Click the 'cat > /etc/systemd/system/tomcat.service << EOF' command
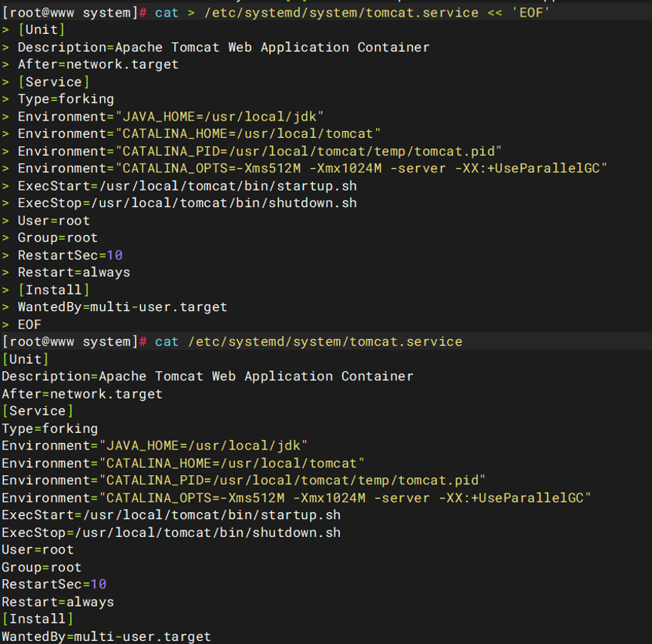 point(352,13)
